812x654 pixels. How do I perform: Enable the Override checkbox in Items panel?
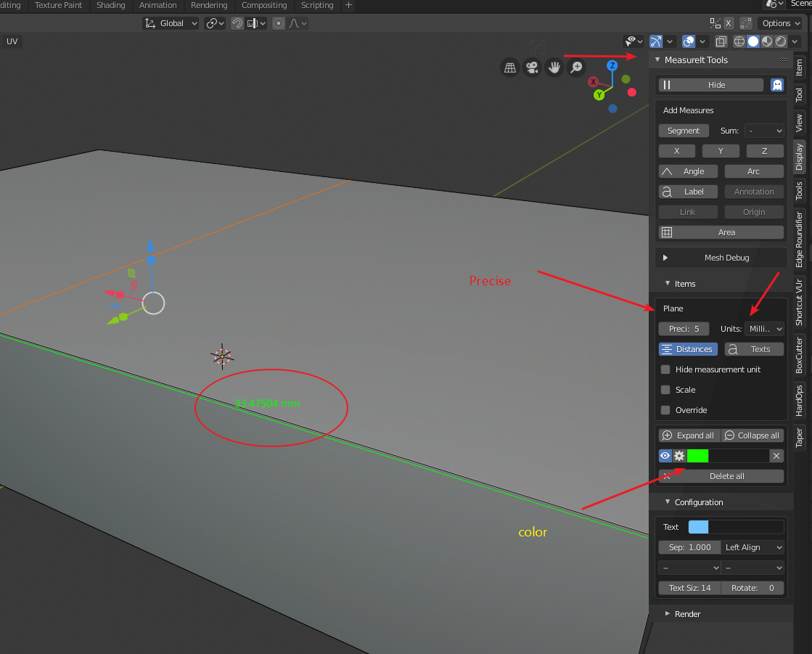pyautogui.click(x=665, y=410)
